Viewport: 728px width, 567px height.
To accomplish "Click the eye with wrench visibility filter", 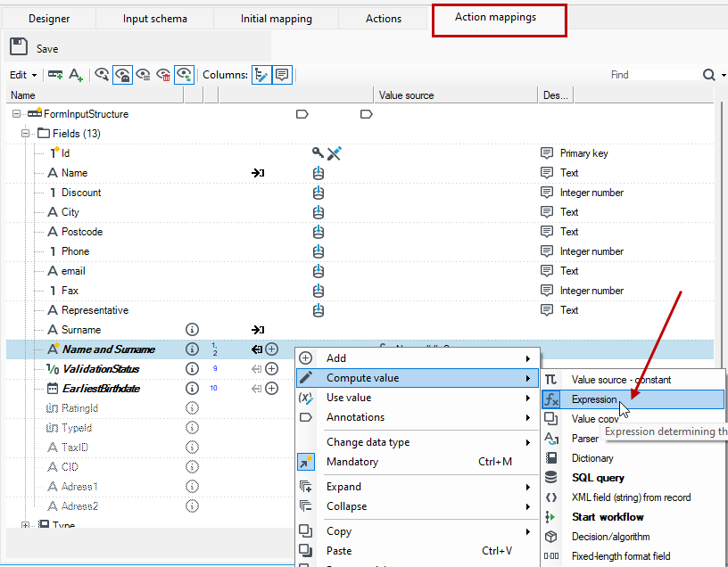I will click(102, 75).
